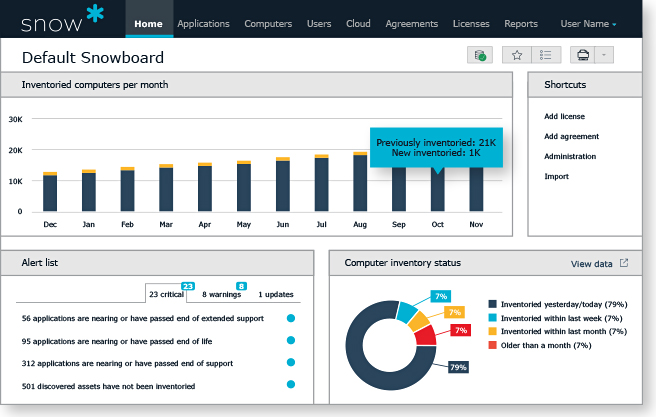Click the printer icon

[x=583, y=56]
